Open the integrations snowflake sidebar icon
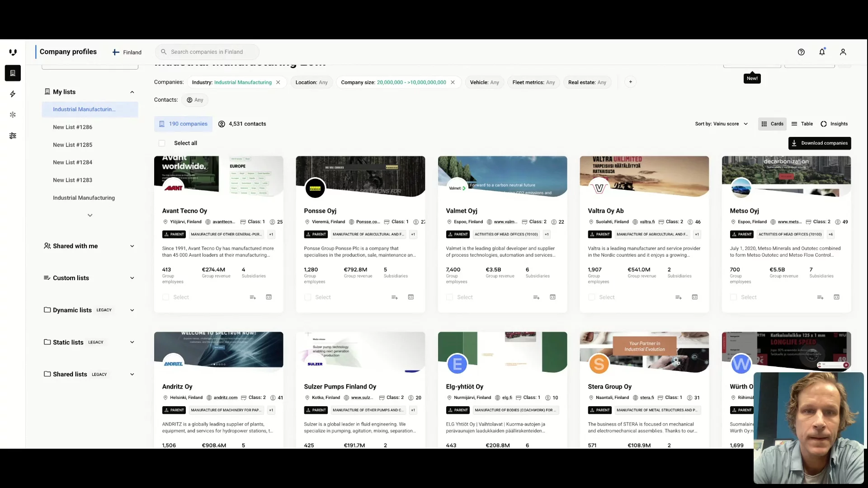Screen dimensions: 868x488 13,115
